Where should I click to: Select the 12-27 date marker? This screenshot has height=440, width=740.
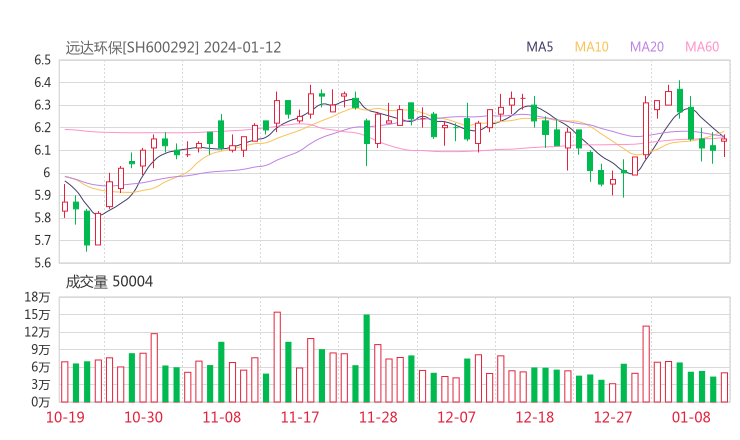[613, 417]
